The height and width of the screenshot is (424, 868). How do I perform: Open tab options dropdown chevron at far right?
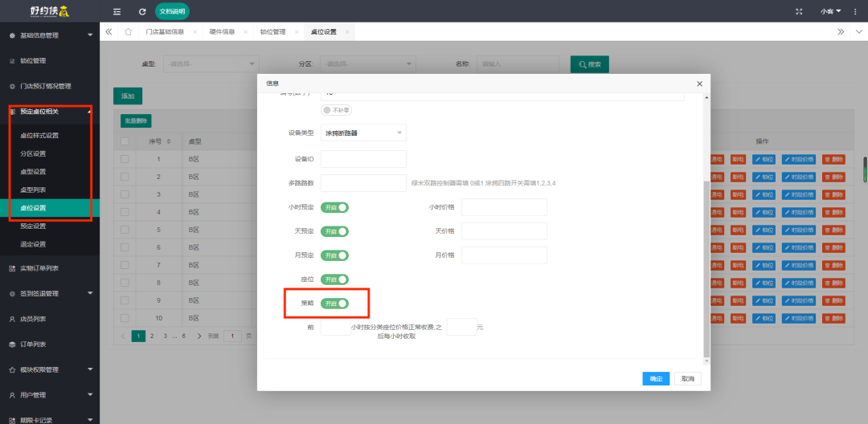pos(859,31)
